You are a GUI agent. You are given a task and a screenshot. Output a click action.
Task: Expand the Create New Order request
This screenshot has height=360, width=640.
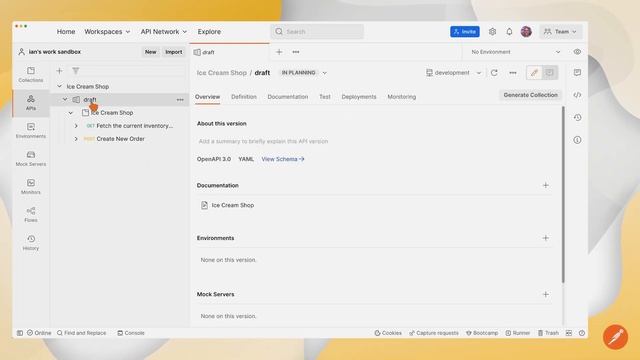pyautogui.click(x=76, y=139)
